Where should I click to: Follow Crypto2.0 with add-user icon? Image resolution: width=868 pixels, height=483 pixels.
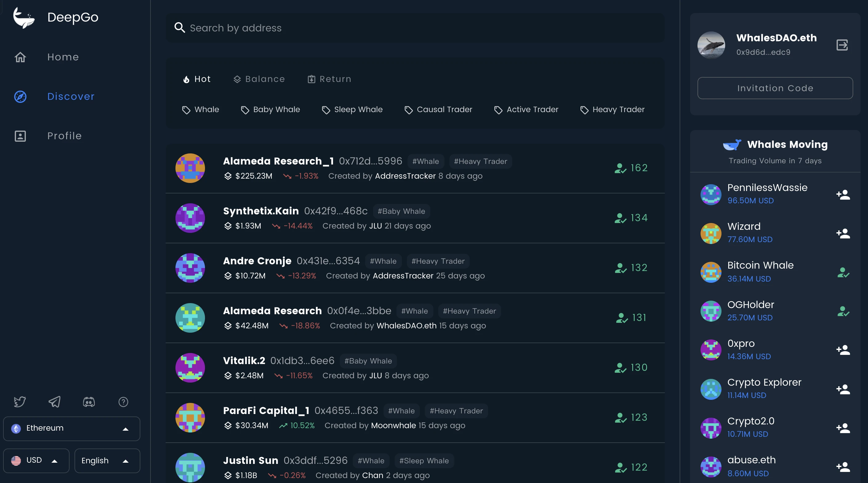[x=843, y=428]
